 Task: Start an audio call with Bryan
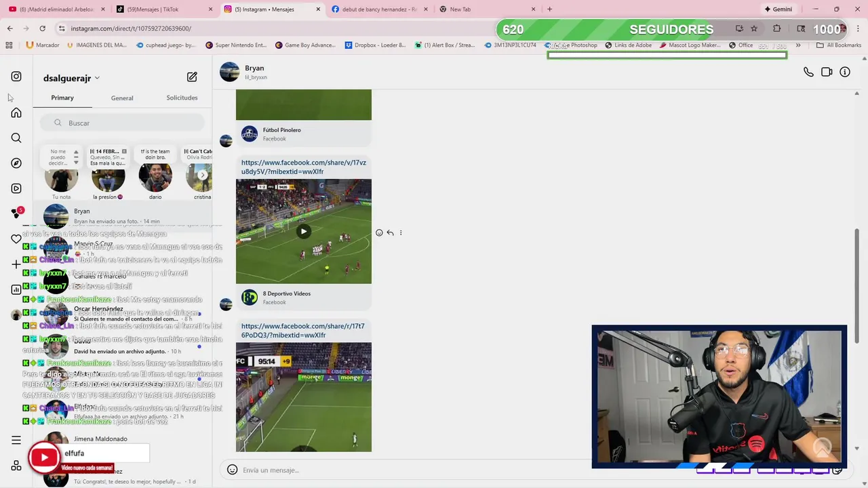808,72
